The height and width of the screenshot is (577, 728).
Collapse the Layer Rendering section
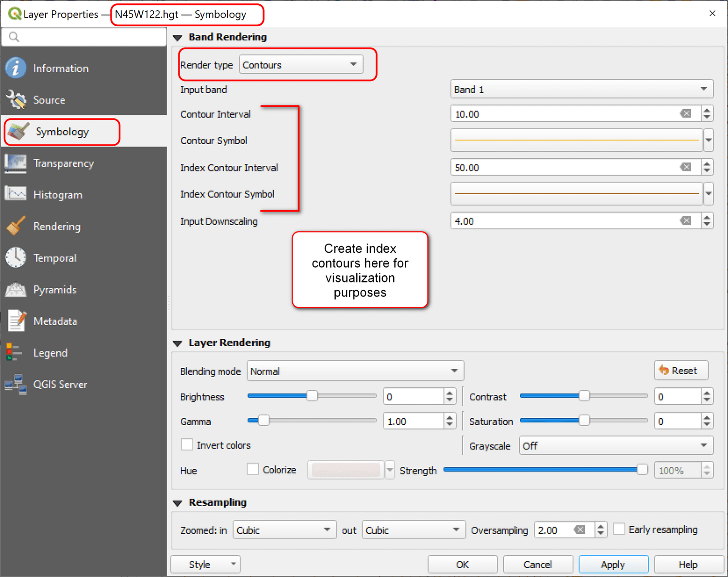177,343
